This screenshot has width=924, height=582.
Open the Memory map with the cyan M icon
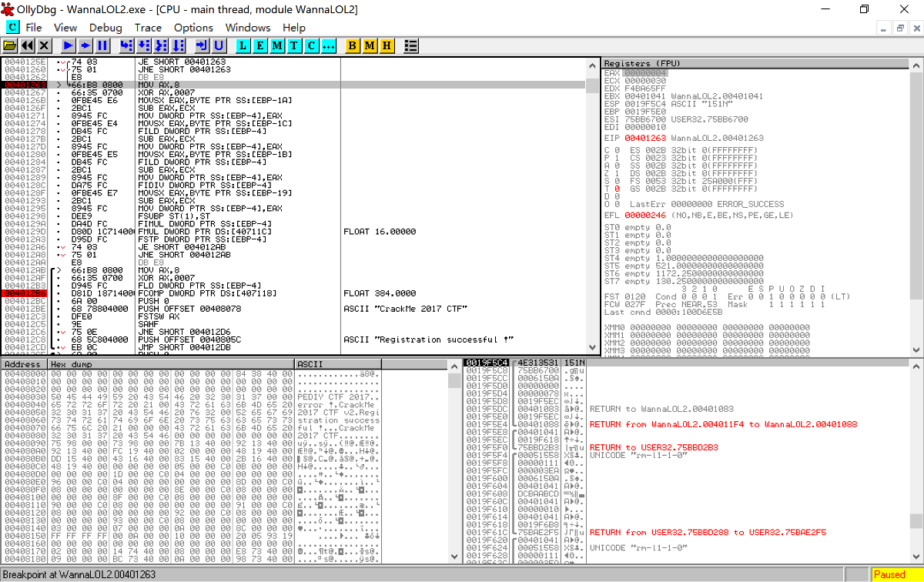(x=277, y=46)
